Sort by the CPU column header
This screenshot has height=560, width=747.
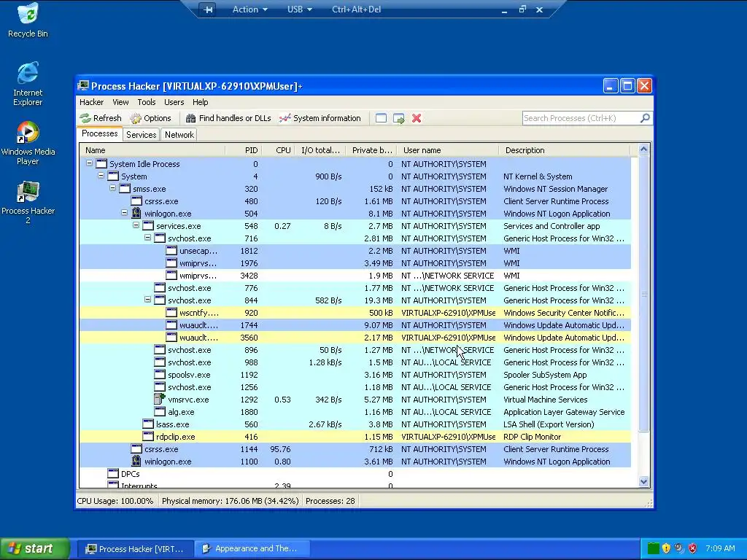(278, 150)
